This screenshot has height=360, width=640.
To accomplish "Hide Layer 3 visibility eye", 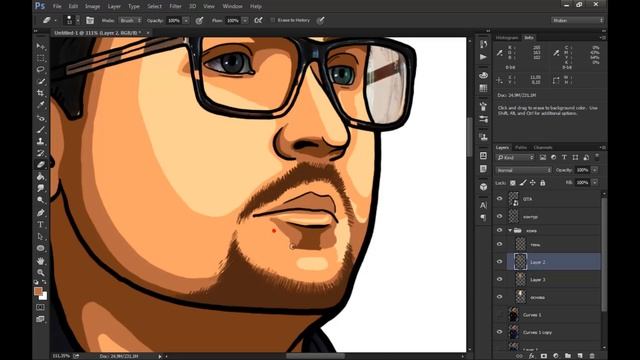I will tap(500, 280).
